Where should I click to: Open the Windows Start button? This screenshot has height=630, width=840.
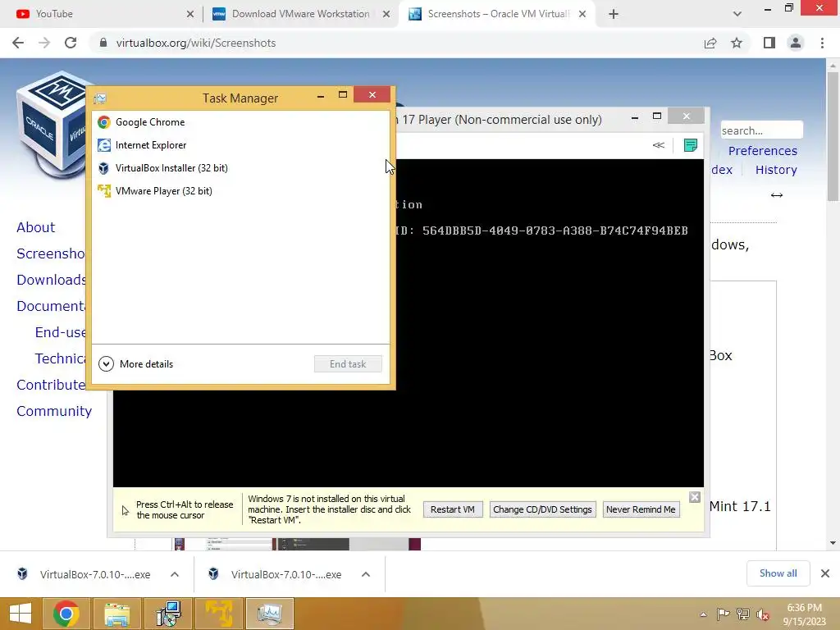21,614
